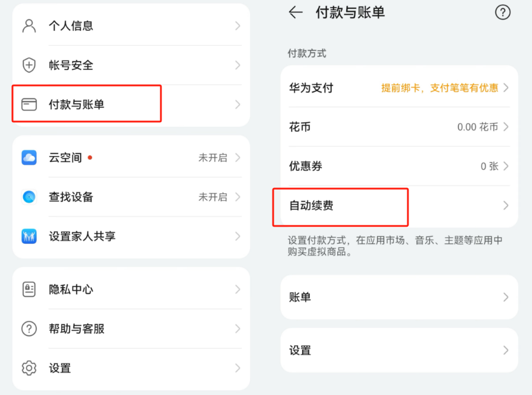Screen dimensions: 532x395
Task: Expand the 华为支付 row chevron
Action: click(508, 87)
